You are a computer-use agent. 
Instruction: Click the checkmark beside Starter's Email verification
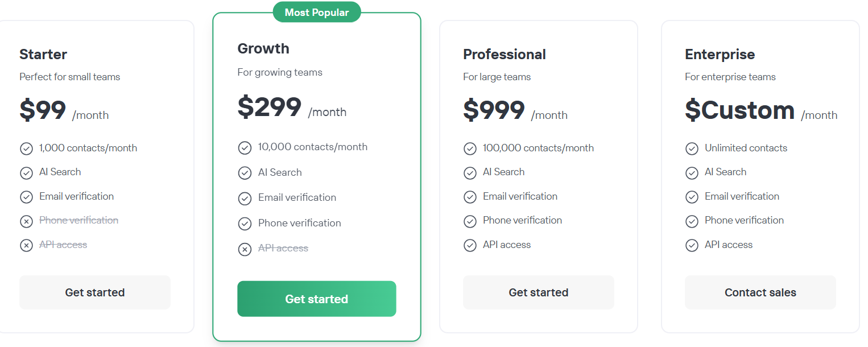pos(26,196)
